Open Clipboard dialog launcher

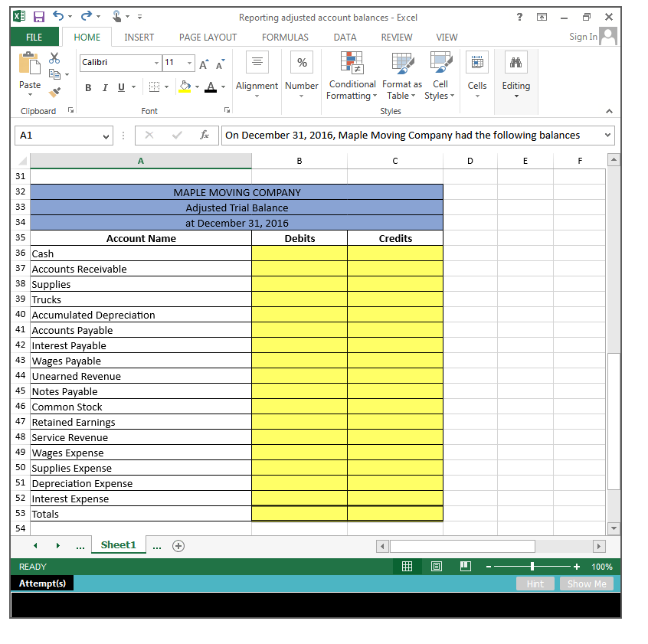(x=71, y=110)
